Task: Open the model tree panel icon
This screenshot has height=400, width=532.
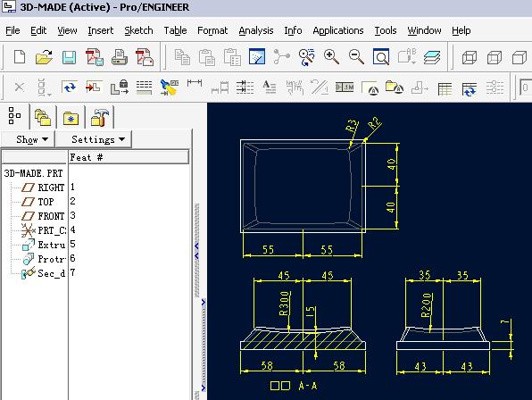Action: [14, 116]
